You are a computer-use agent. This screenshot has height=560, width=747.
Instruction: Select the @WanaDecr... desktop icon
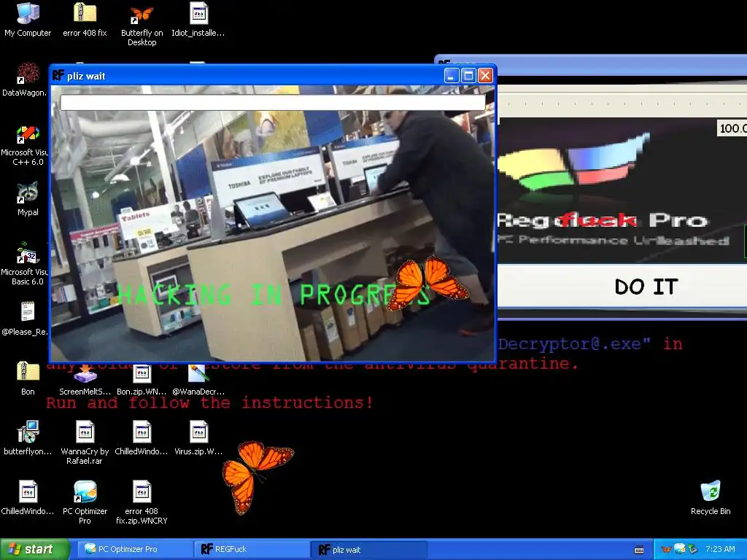click(198, 379)
